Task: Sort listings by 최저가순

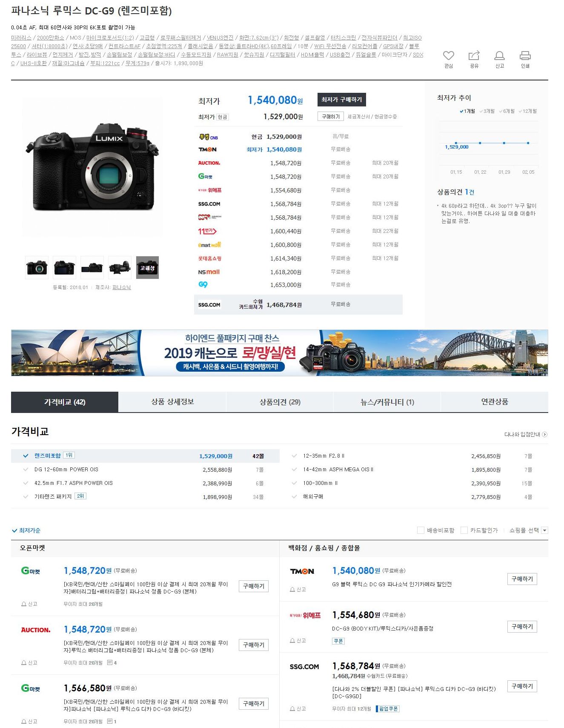Action: [x=26, y=530]
